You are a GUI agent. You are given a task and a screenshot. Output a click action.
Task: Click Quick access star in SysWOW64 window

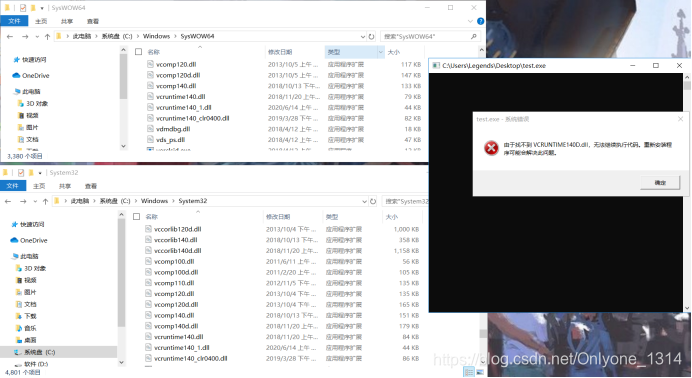[x=16, y=60]
